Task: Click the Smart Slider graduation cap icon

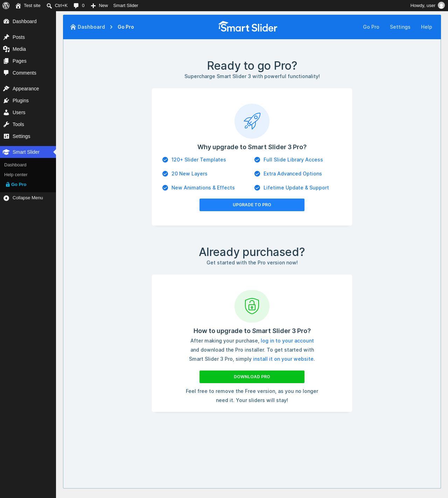Action: [6, 152]
